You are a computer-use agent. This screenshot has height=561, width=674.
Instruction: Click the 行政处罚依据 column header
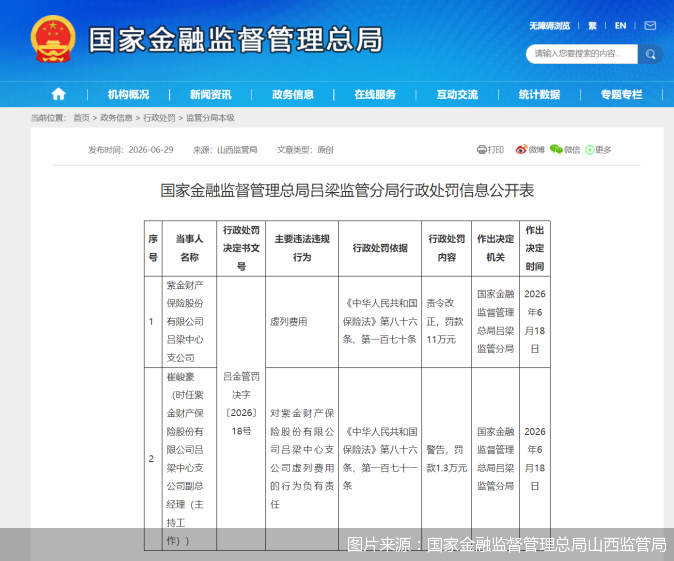(x=380, y=248)
